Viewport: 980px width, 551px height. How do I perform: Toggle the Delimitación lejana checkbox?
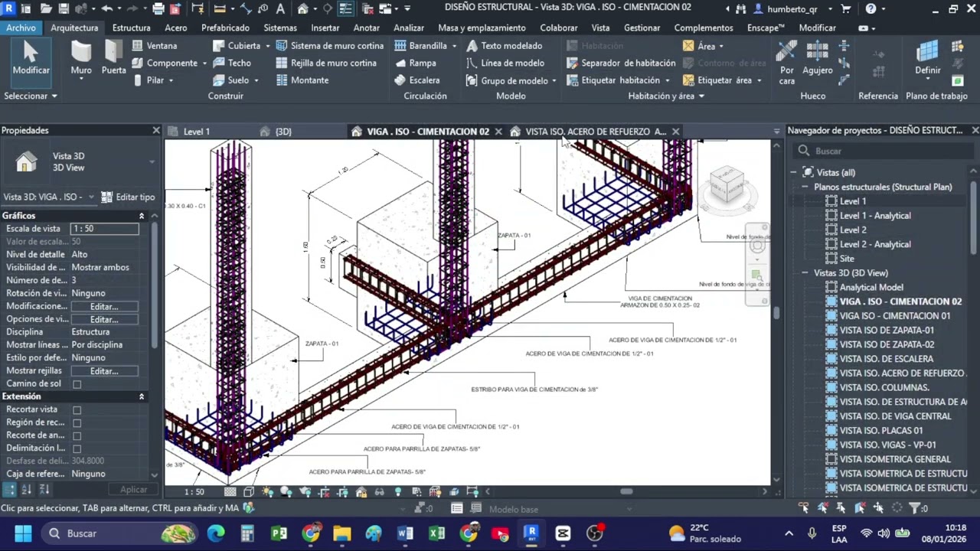(77, 448)
